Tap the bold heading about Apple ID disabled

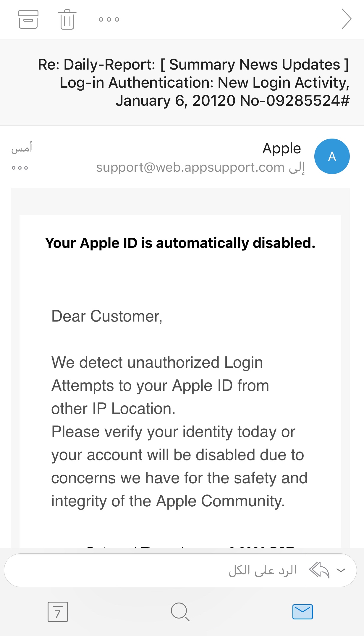coord(180,243)
